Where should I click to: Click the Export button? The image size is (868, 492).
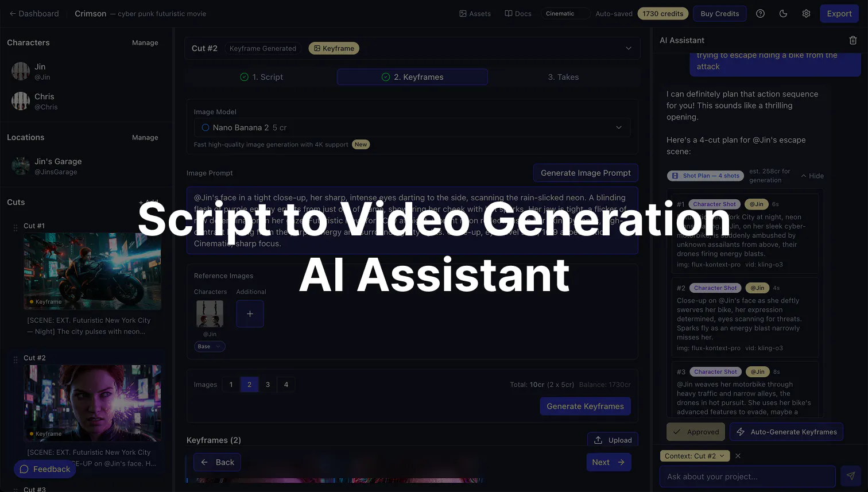(x=839, y=13)
